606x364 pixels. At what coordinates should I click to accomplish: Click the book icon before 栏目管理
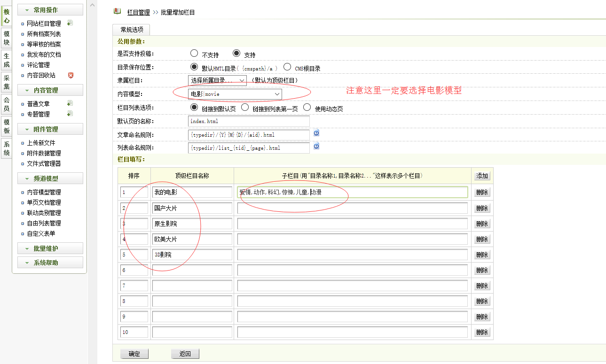(x=118, y=11)
